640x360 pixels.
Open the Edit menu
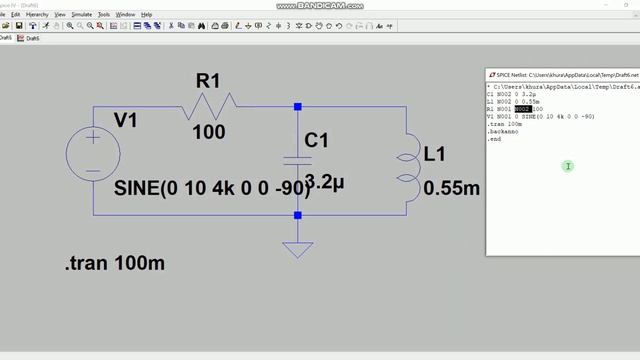[16, 14]
